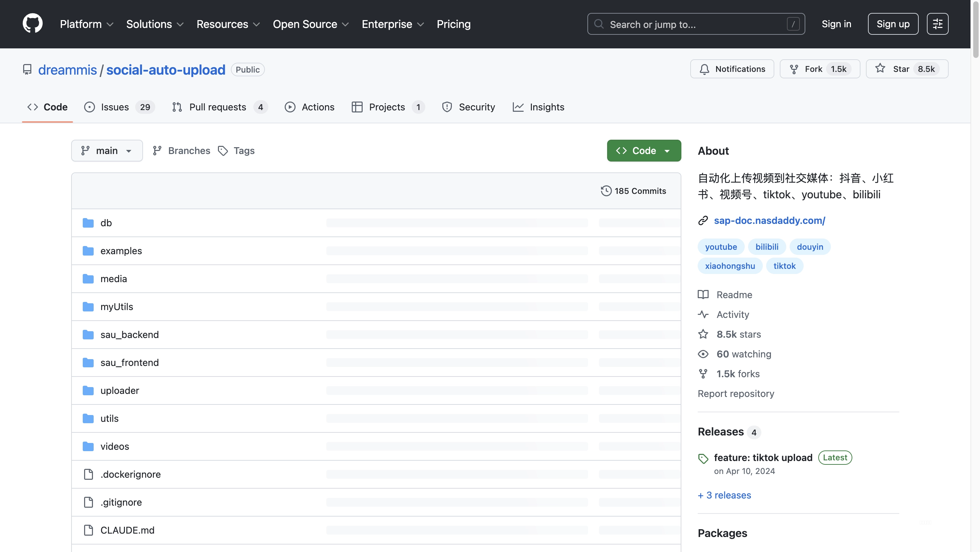
Task: Click the Search or jump to field
Action: pos(696,24)
